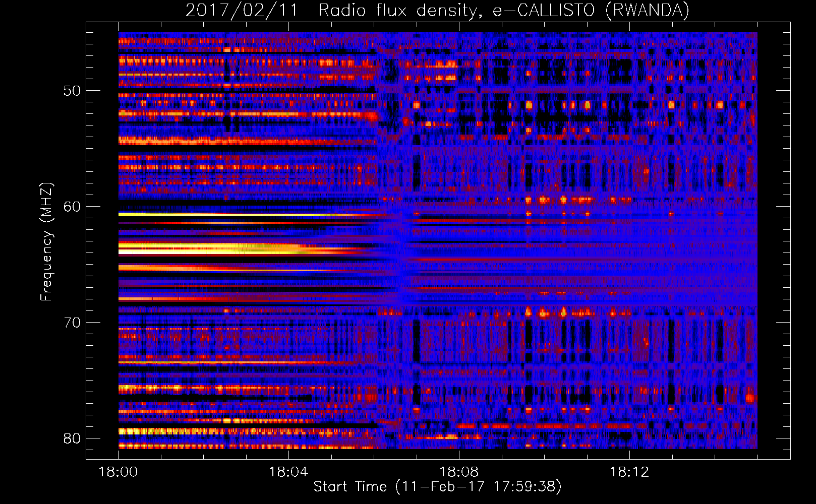Image resolution: width=816 pixels, height=504 pixels.
Task: Click the 18:04 time tick label
Action: pos(288,472)
